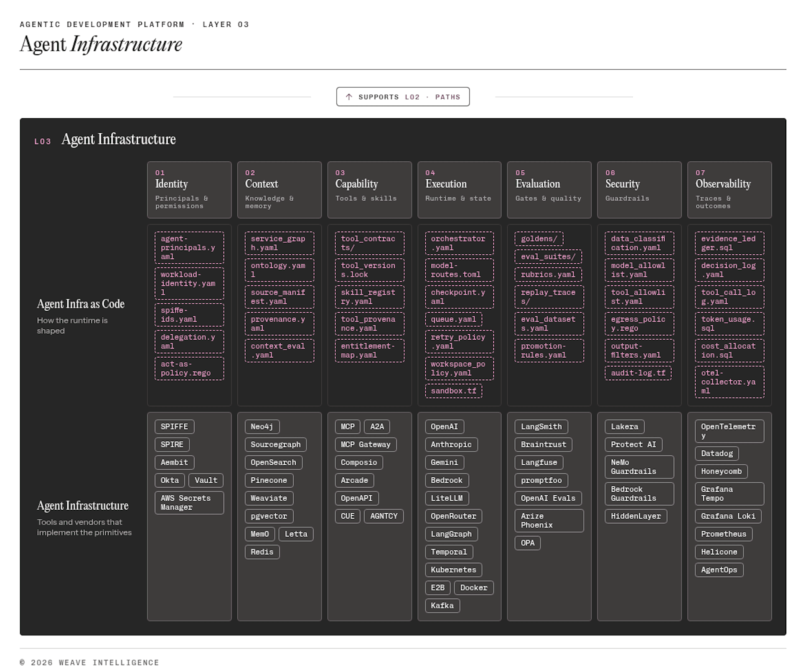
Task: Click the Docker vendor tag
Action: click(x=474, y=588)
